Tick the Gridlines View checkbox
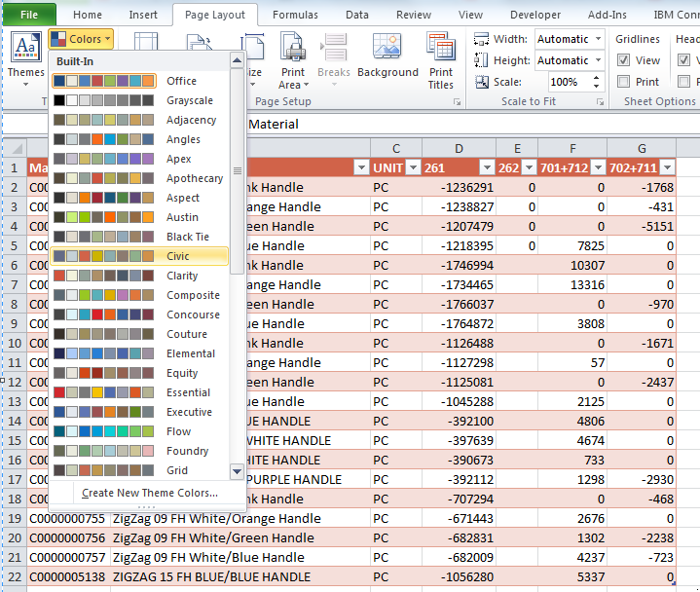The width and height of the screenshot is (700, 592). click(624, 60)
